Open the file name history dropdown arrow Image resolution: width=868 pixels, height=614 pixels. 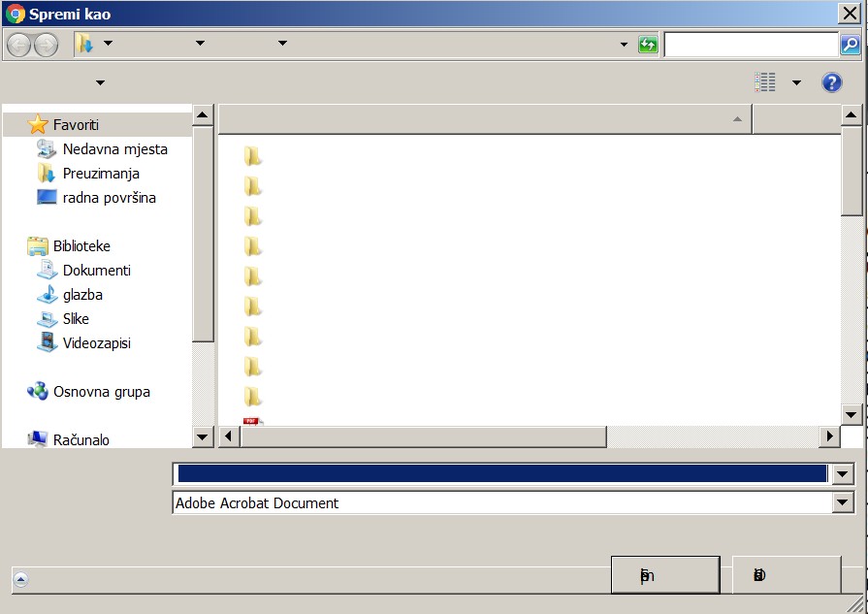point(843,474)
